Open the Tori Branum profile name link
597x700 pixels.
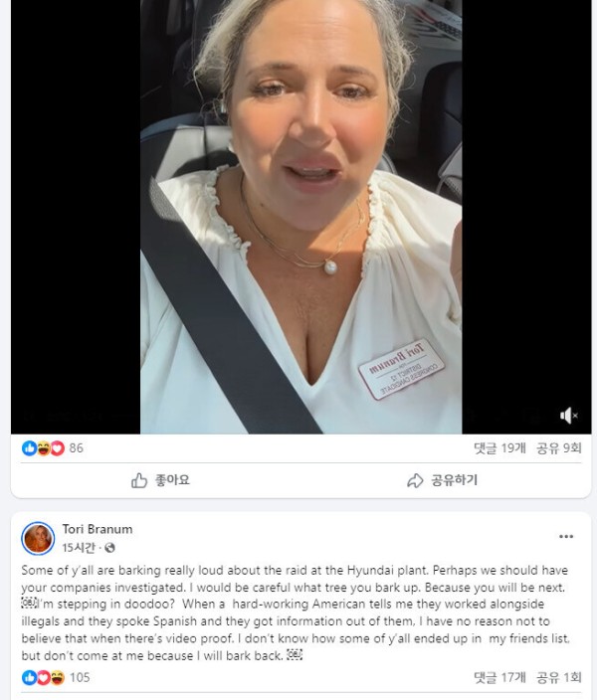tap(98, 529)
